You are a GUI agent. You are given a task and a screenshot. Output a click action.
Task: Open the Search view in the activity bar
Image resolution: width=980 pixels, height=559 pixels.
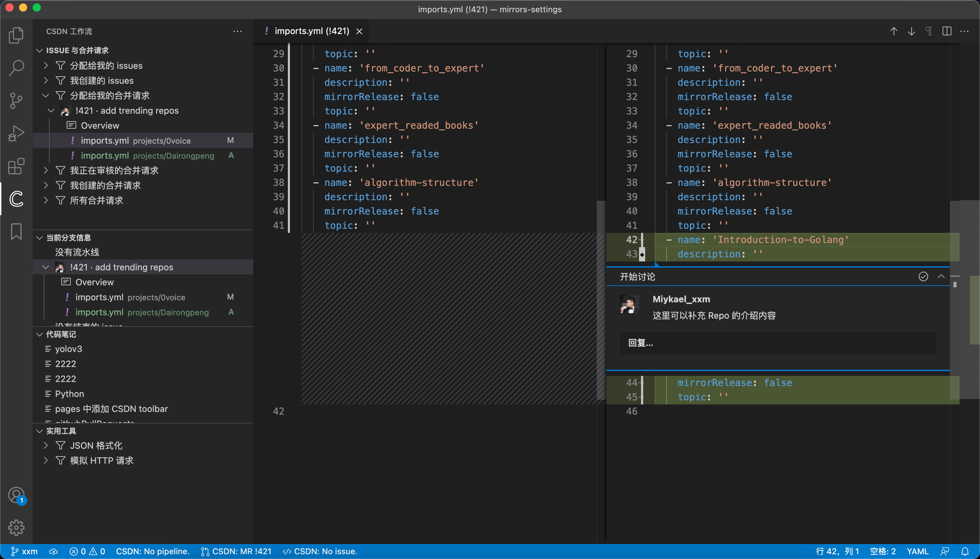(16, 68)
